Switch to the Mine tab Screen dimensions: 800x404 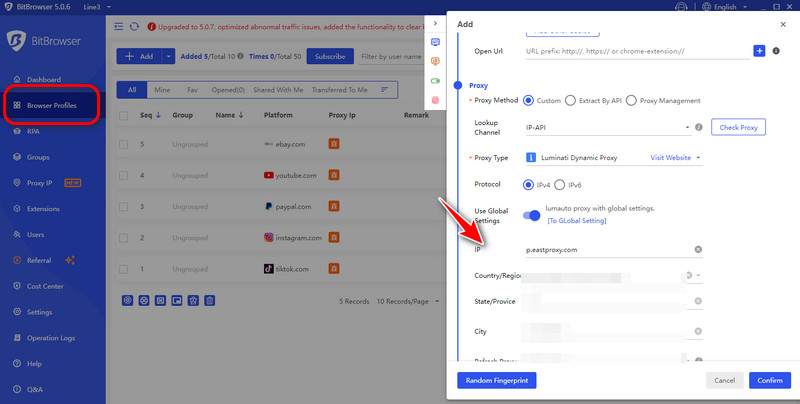pyautogui.click(x=162, y=90)
